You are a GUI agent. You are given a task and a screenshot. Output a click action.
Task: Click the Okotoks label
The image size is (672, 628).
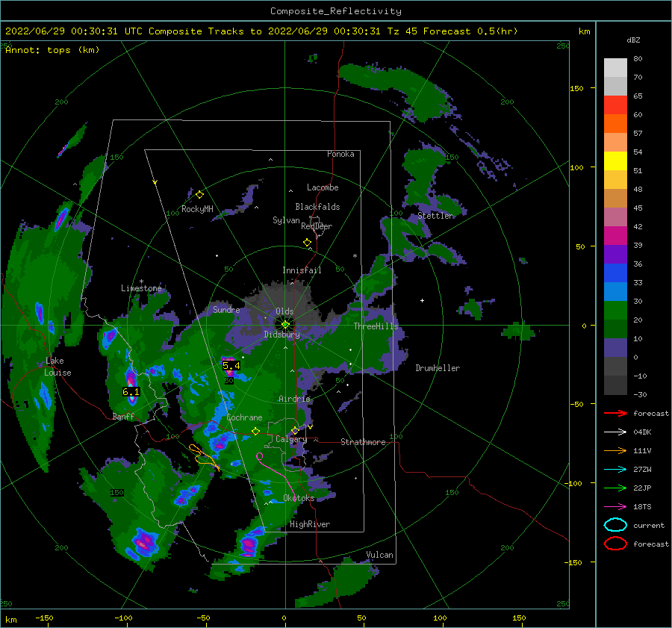pos(299,498)
